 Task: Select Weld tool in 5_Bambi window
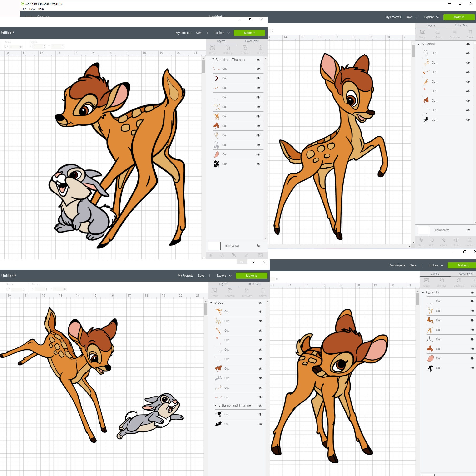[x=431, y=240]
